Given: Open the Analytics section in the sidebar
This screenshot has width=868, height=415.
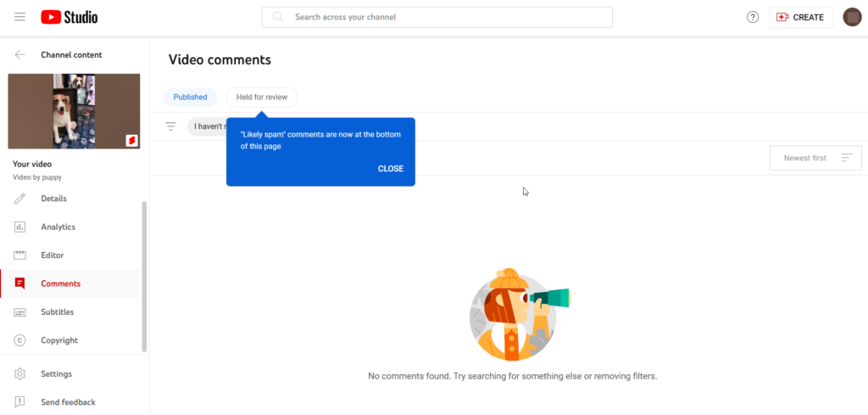Looking at the screenshot, I should pos(58,227).
